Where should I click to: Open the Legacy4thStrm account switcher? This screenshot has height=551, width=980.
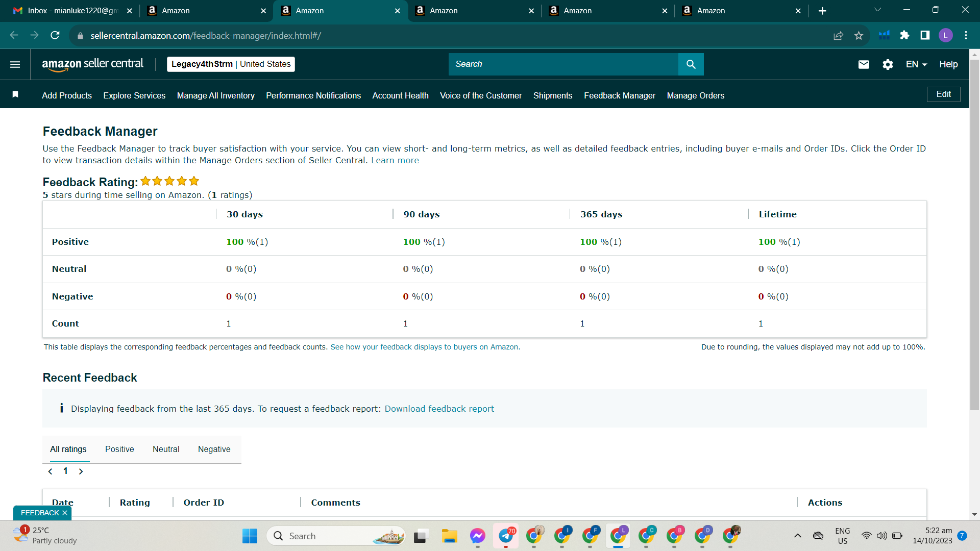[x=231, y=64]
